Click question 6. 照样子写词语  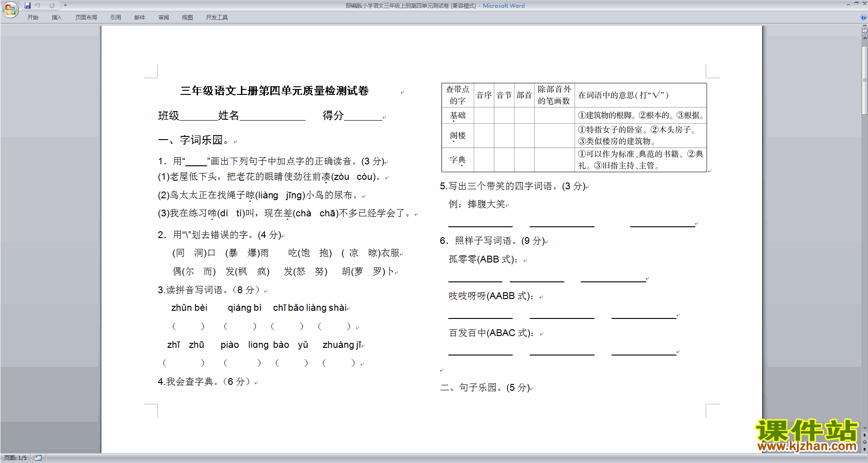[x=492, y=241]
